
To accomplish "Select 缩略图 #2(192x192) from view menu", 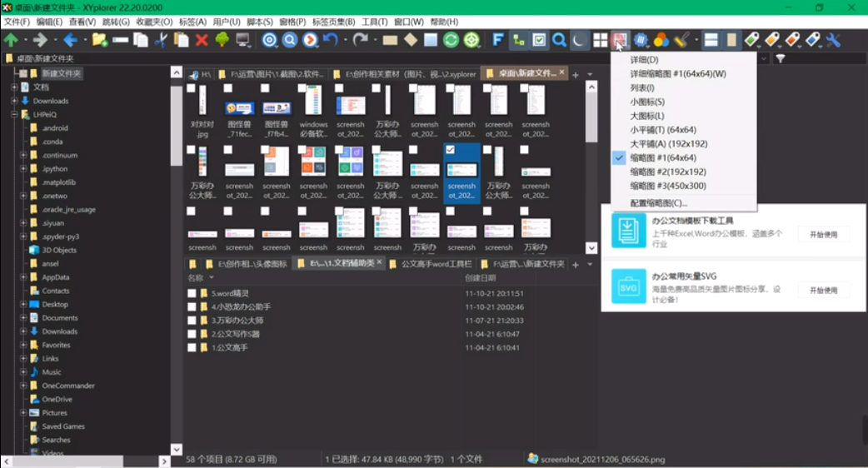I will click(667, 172).
